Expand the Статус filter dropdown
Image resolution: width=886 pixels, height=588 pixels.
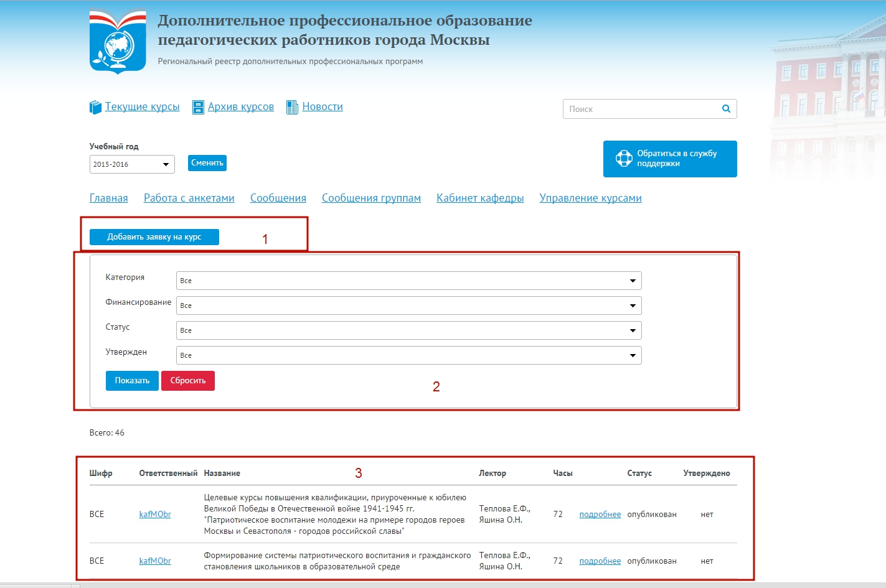click(x=409, y=330)
